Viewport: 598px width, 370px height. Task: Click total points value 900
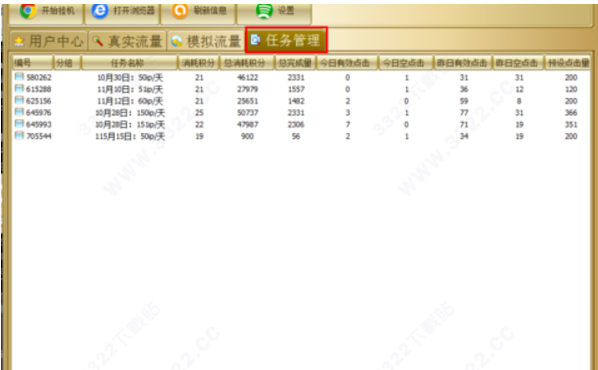click(248, 136)
